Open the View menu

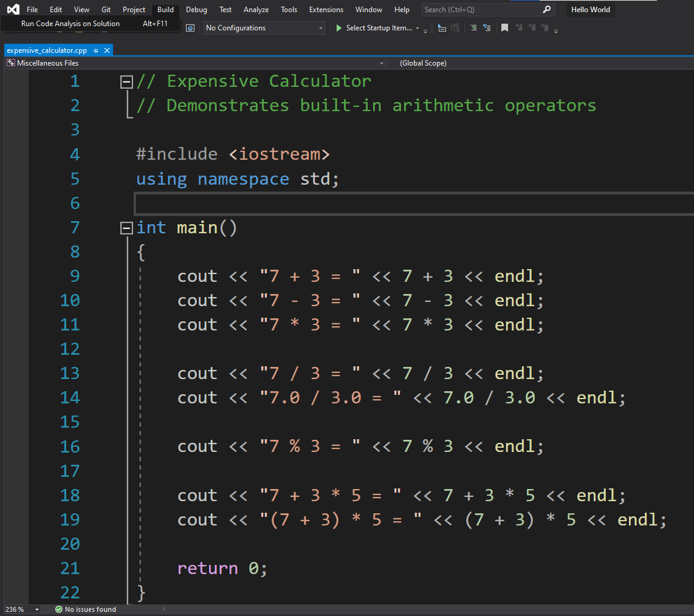point(81,9)
